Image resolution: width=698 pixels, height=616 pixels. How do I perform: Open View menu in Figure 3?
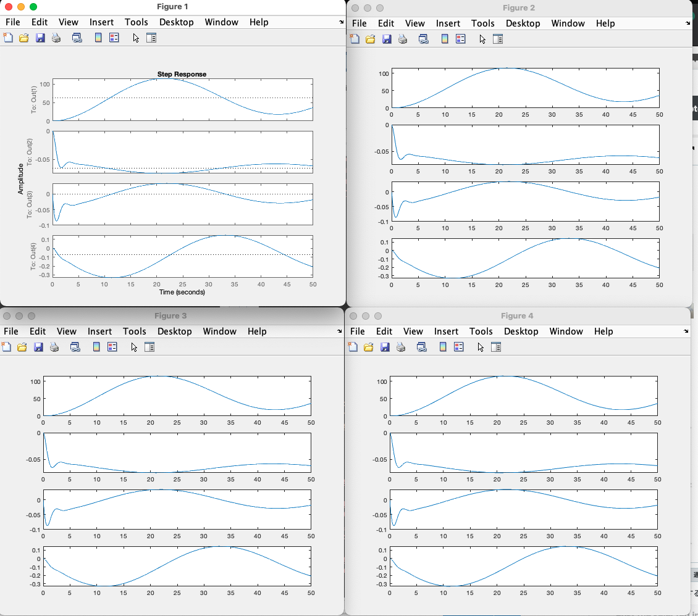point(67,331)
